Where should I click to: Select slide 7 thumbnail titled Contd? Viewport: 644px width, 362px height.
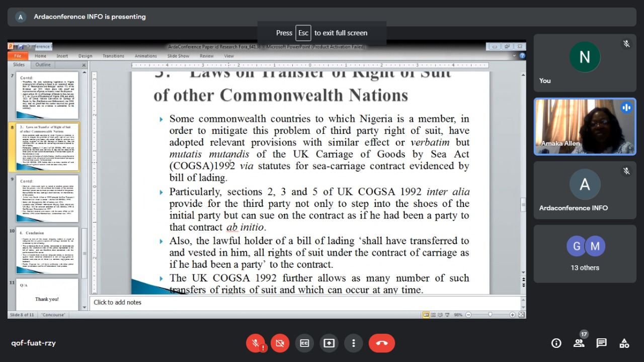47,95
